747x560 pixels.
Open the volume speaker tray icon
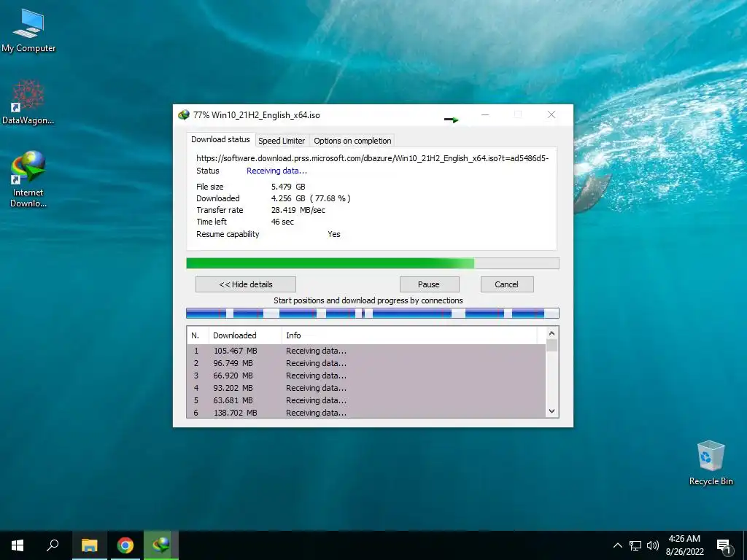point(653,545)
